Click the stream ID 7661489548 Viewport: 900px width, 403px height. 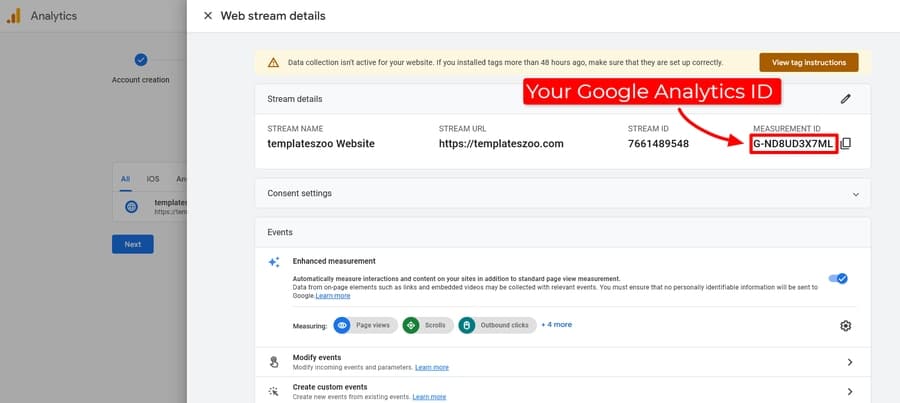click(x=658, y=144)
